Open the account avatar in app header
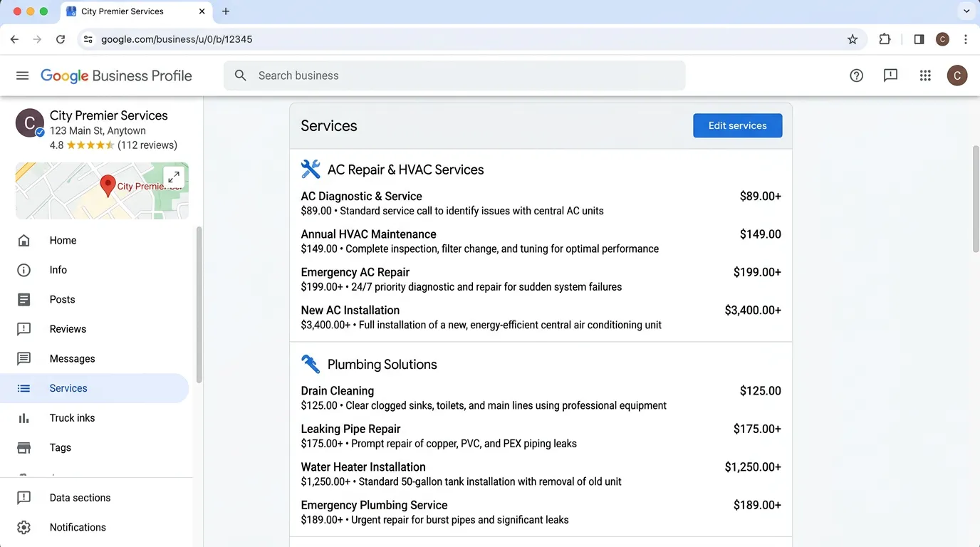The image size is (980, 547). [x=957, y=75]
